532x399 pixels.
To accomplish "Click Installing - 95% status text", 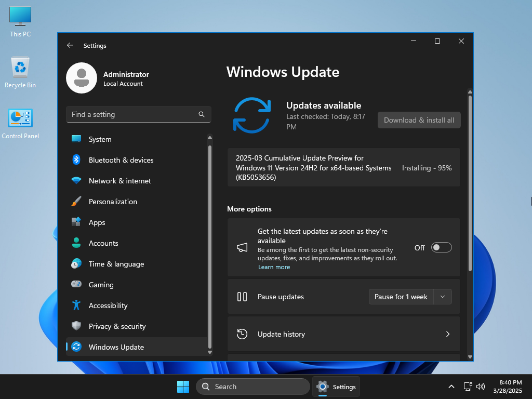I will pos(427,168).
